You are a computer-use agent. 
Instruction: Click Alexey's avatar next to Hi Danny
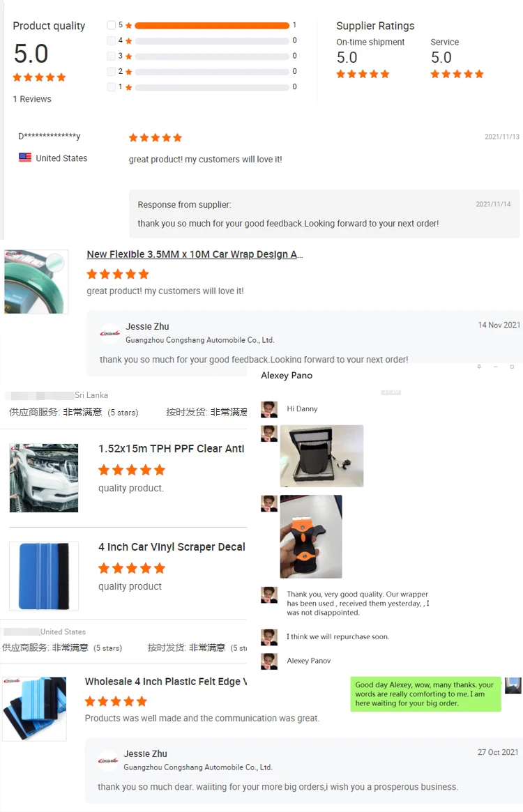pos(269,409)
